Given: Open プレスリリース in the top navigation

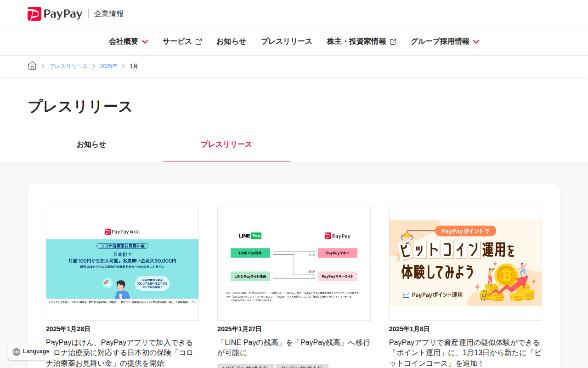Looking at the screenshot, I should 287,41.
